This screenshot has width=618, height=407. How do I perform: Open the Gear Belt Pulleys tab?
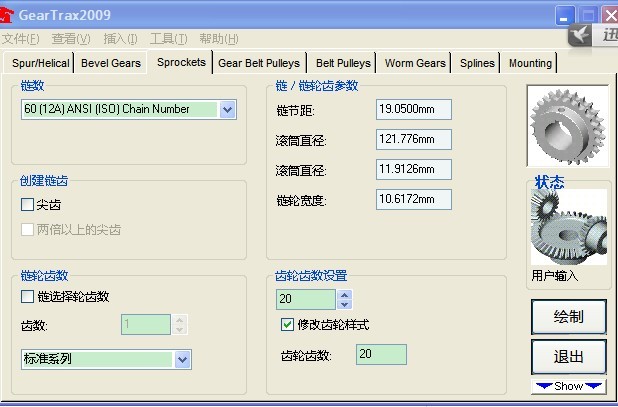(x=259, y=63)
